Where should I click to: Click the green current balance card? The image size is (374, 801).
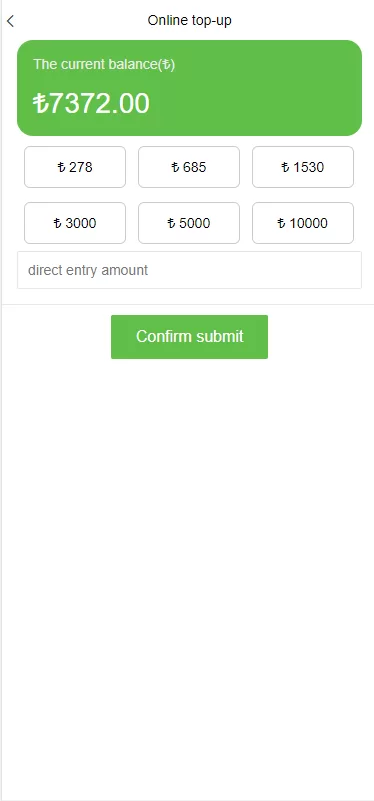(190, 88)
